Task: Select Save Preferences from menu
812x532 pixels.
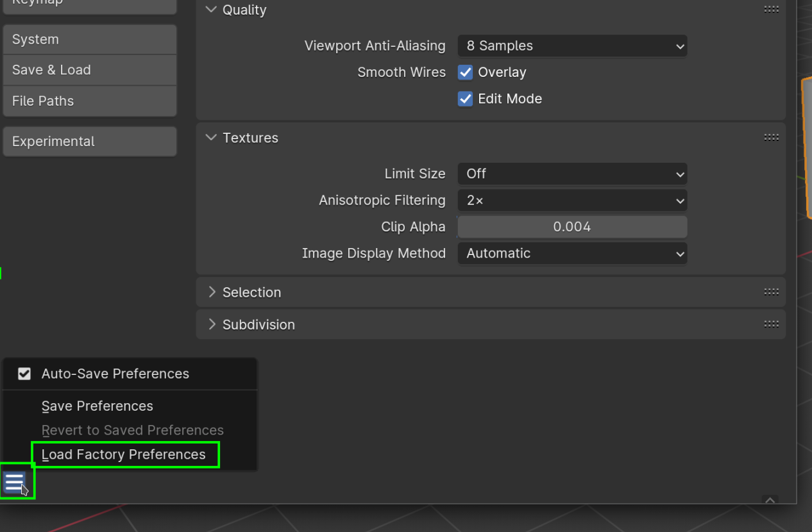Action: 97,406
